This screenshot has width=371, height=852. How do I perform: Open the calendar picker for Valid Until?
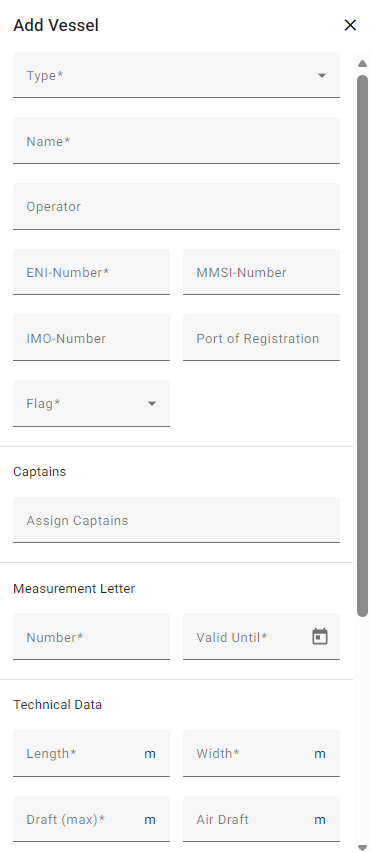click(320, 636)
